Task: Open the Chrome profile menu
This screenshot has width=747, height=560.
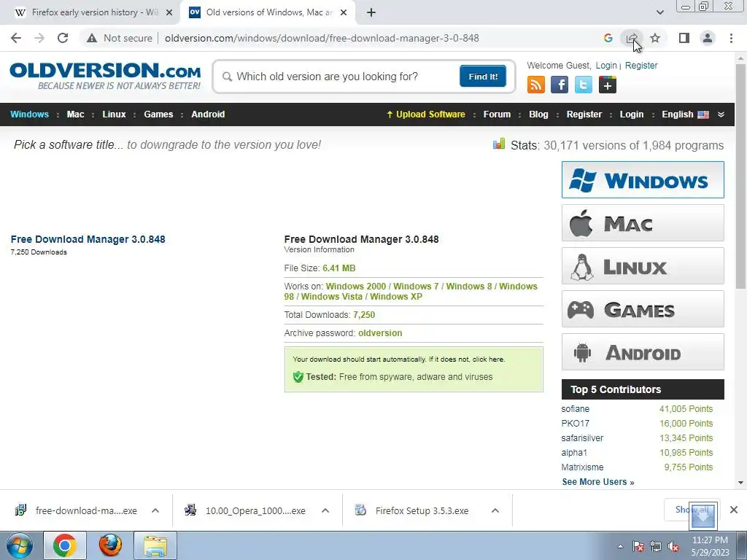Action: (708, 38)
